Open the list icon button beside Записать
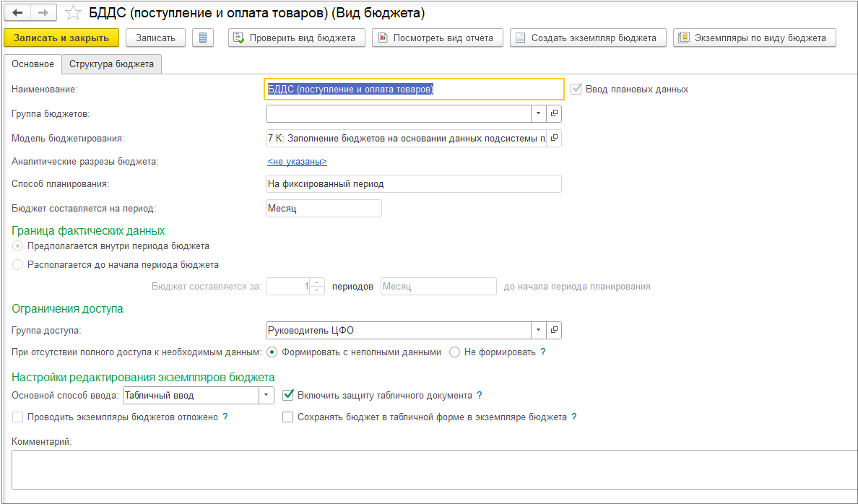The width and height of the screenshot is (858, 504). (203, 38)
